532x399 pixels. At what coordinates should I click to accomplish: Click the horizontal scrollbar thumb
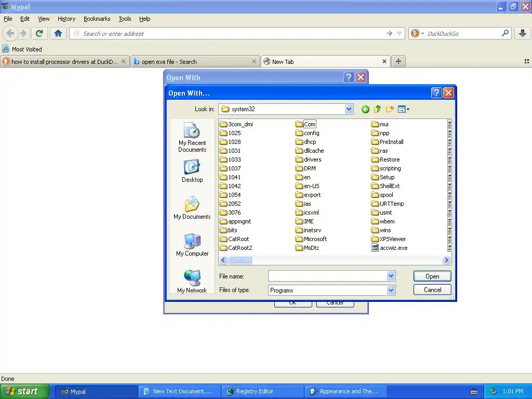point(240,260)
